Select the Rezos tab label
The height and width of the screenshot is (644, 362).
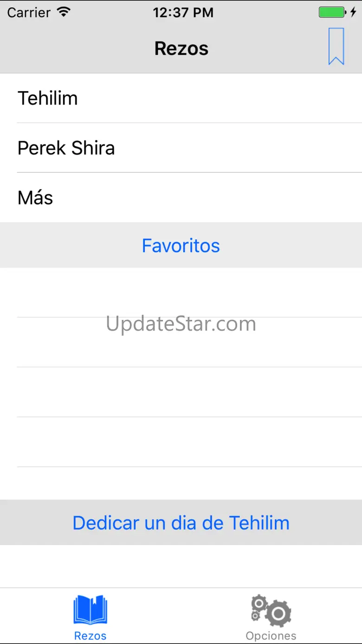(x=90, y=636)
